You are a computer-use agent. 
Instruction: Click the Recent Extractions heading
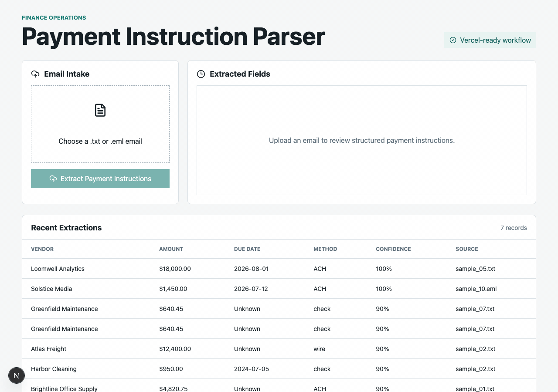tap(66, 228)
